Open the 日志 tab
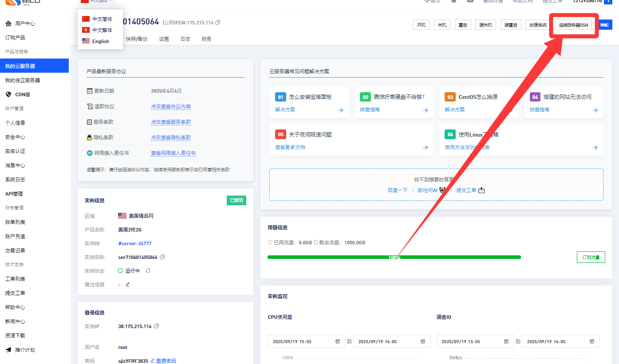The width and height of the screenshot is (619, 364). click(185, 39)
